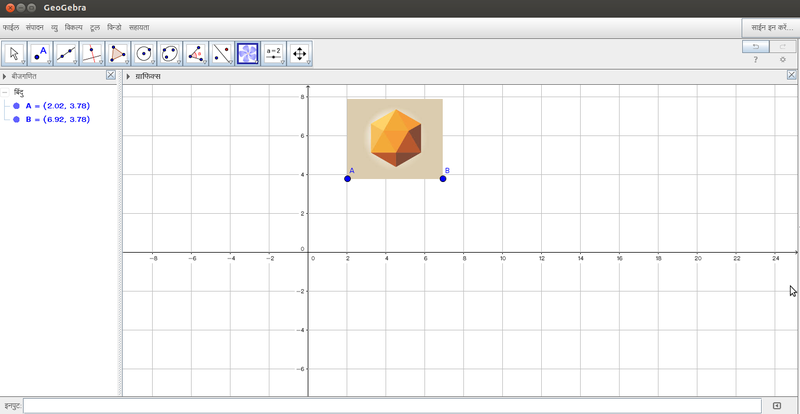This screenshot has width=800, height=414.
Task: Open the विकल्प menu
Action: pos(73,28)
